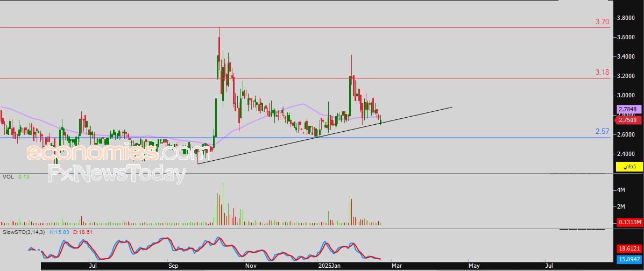The height and width of the screenshot is (271, 644).
Task: Click the 2.4000 price axis value
Action: pyautogui.click(x=627, y=154)
